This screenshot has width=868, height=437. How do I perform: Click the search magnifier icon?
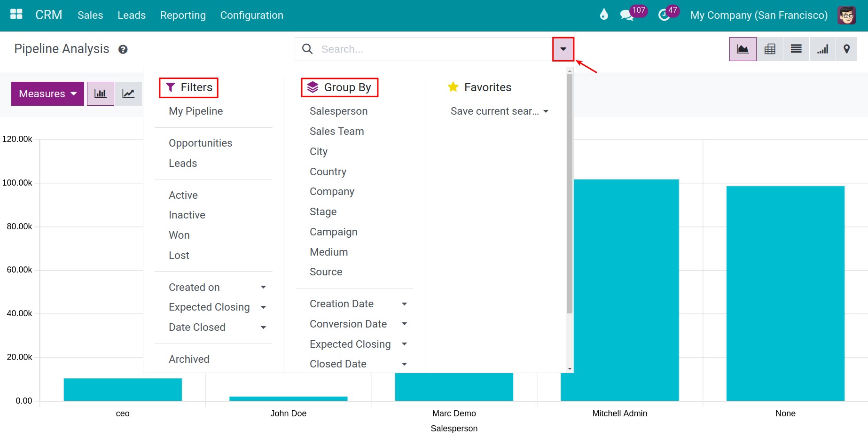pos(307,49)
